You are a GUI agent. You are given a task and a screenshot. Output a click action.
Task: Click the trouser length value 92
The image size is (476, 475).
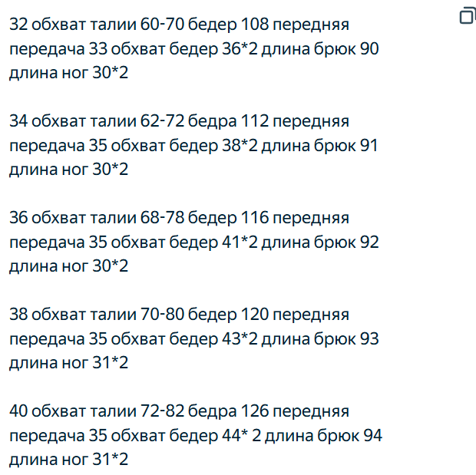click(369, 242)
